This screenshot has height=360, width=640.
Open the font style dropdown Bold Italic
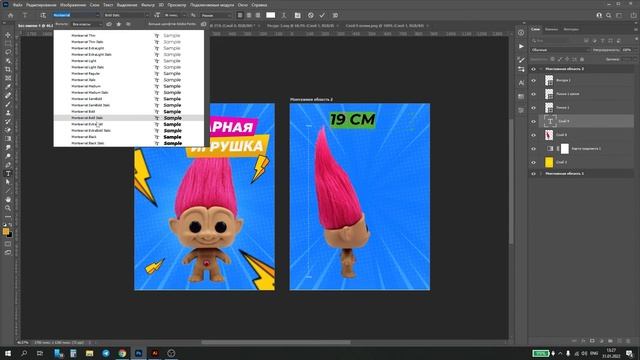(x=126, y=15)
